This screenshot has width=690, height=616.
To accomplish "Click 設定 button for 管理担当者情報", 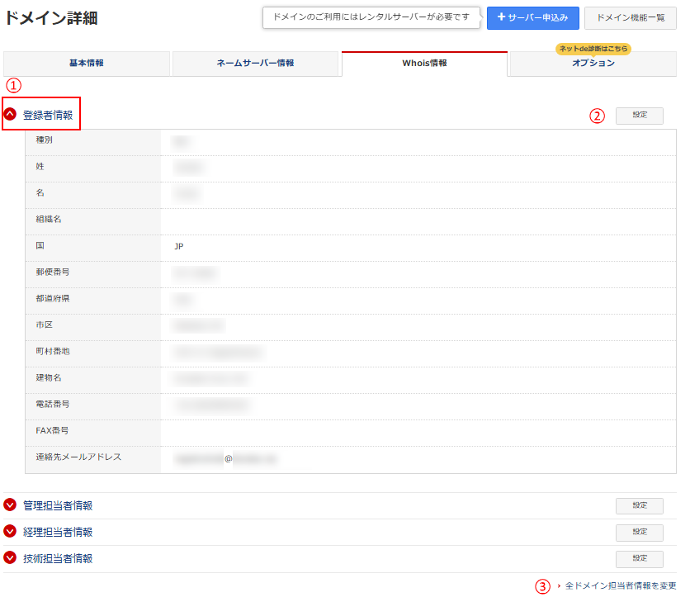I will pyautogui.click(x=640, y=505).
